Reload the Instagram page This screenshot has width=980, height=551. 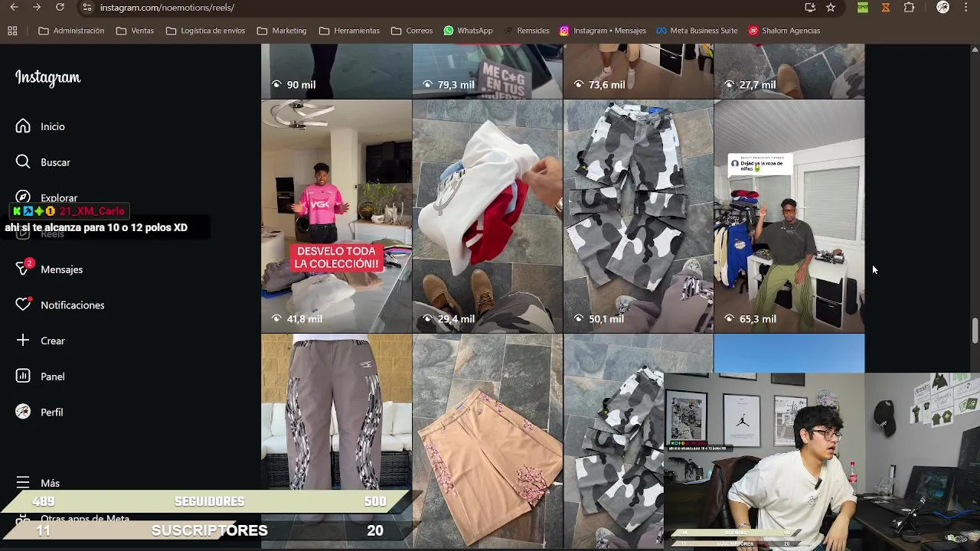(x=60, y=7)
